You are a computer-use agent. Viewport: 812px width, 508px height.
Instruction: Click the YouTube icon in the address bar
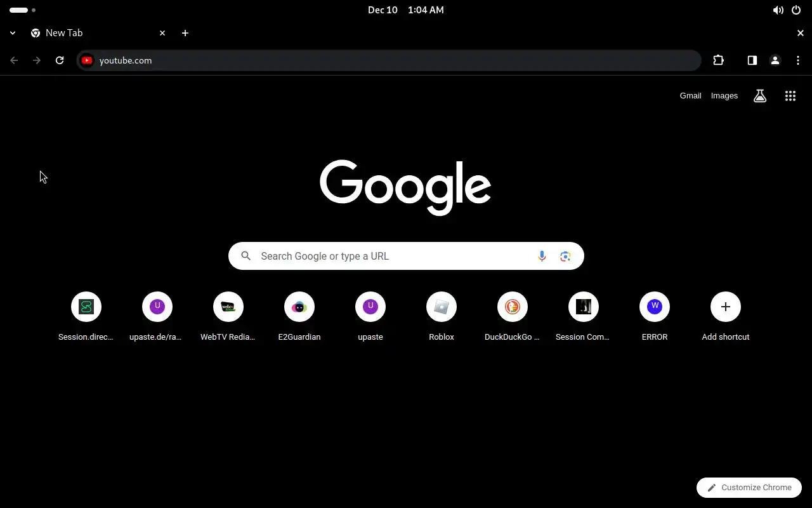(87, 60)
